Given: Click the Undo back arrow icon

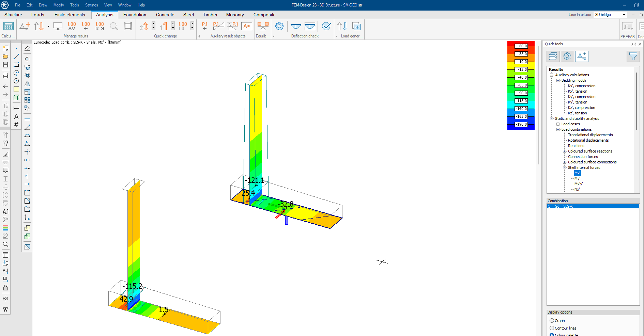Looking at the screenshot, I should pos(5,86).
